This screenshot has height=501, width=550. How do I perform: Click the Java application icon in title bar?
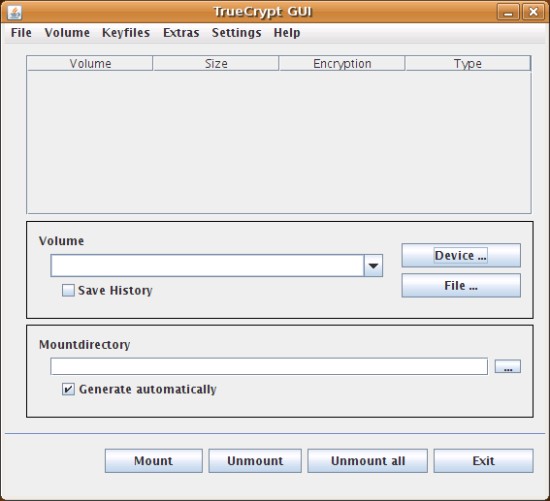pyautogui.click(x=15, y=13)
